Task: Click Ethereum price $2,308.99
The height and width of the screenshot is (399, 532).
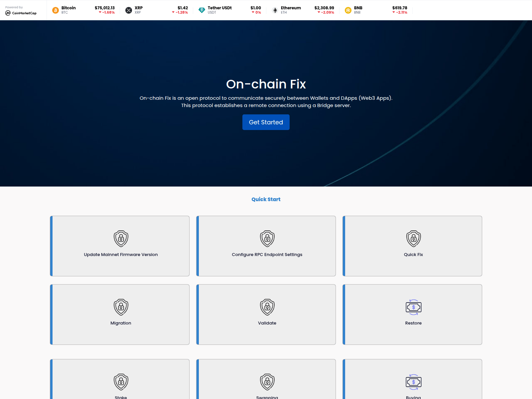Action: (x=324, y=8)
